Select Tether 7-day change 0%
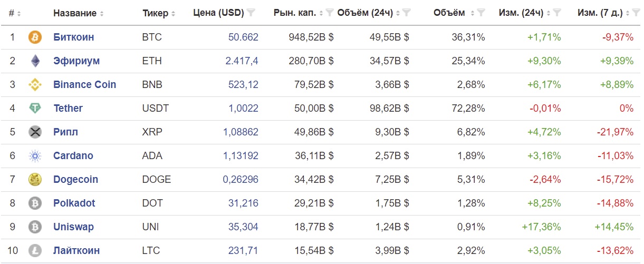Screen dimensions: 644x264 click(628, 109)
